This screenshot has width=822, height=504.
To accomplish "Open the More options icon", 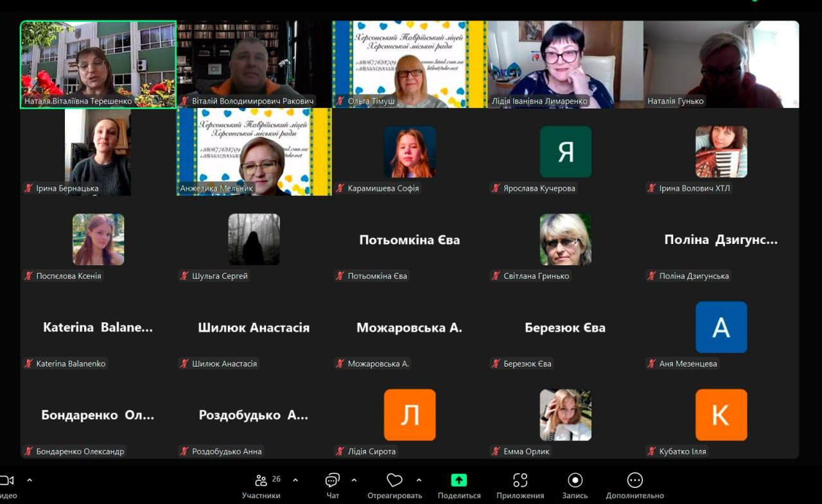I will point(634,480).
